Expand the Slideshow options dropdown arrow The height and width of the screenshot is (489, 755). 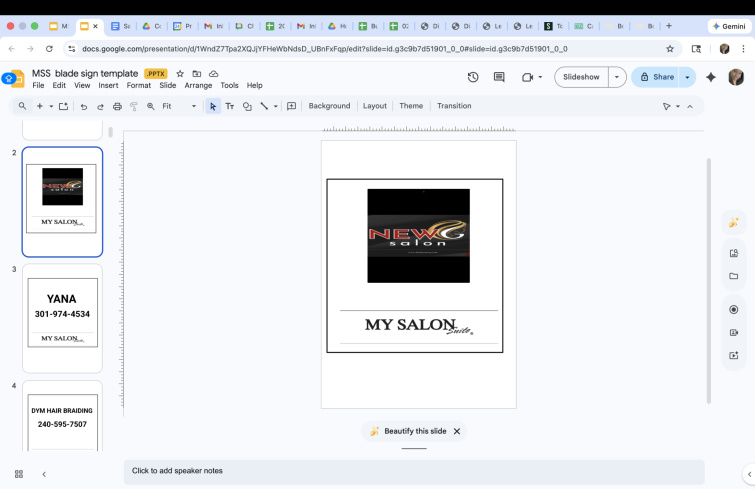(617, 77)
